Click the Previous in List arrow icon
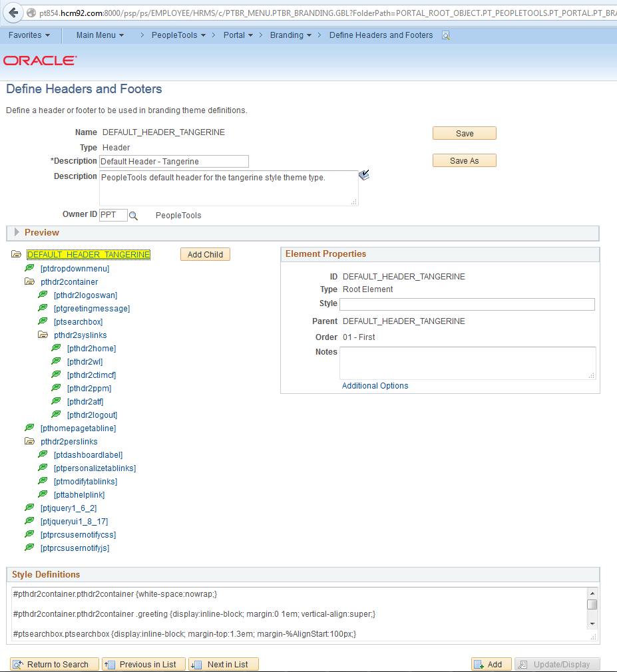 (110, 664)
